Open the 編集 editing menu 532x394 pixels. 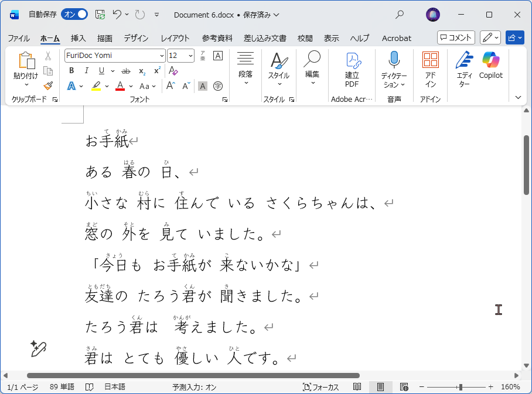pyautogui.click(x=312, y=68)
